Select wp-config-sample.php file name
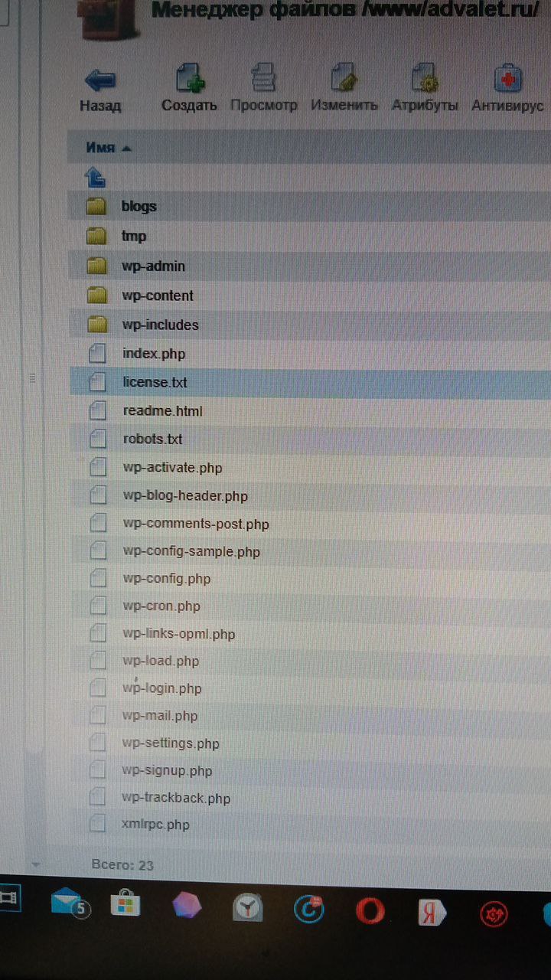551x980 pixels. click(x=191, y=551)
